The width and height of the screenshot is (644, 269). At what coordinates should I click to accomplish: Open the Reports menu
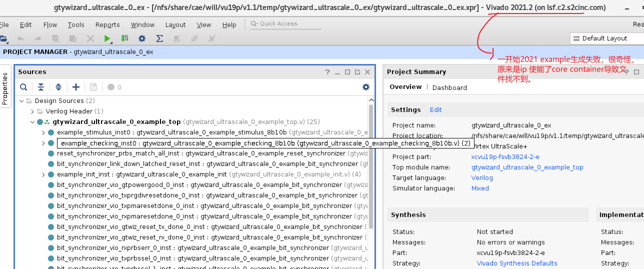pos(107,24)
